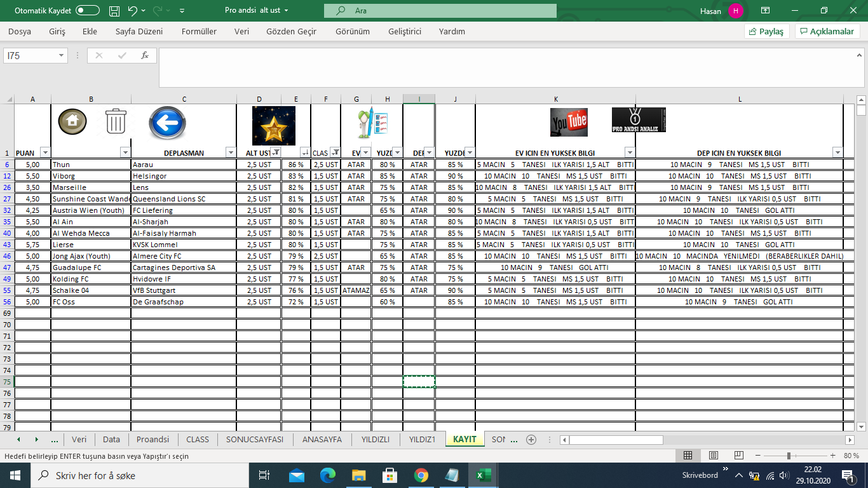Switch to Page Layout view icon
The height and width of the screenshot is (488, 868).
click(714, 456)
